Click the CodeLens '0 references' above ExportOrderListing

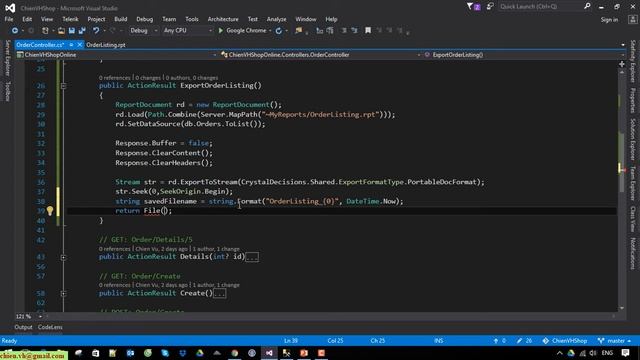[x=115, y=78]
